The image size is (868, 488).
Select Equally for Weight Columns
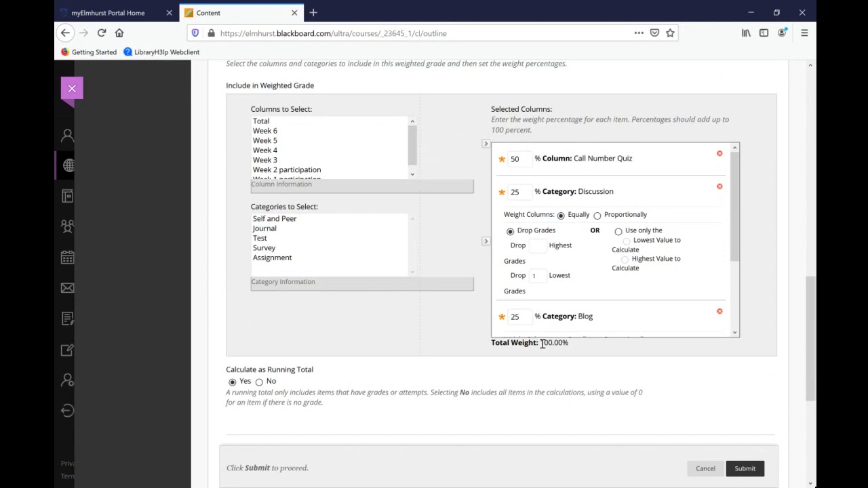pyautogui.click(x=561, y=216)
